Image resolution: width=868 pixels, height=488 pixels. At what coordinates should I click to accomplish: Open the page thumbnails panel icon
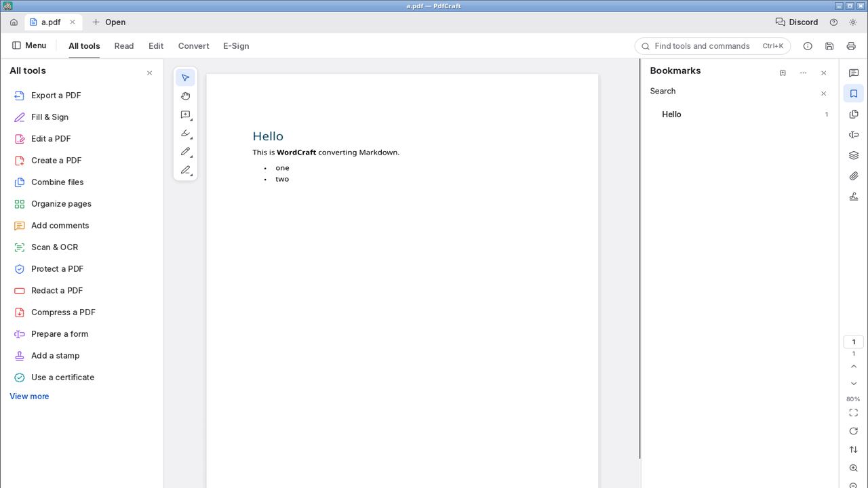click(x=854, y=114)
